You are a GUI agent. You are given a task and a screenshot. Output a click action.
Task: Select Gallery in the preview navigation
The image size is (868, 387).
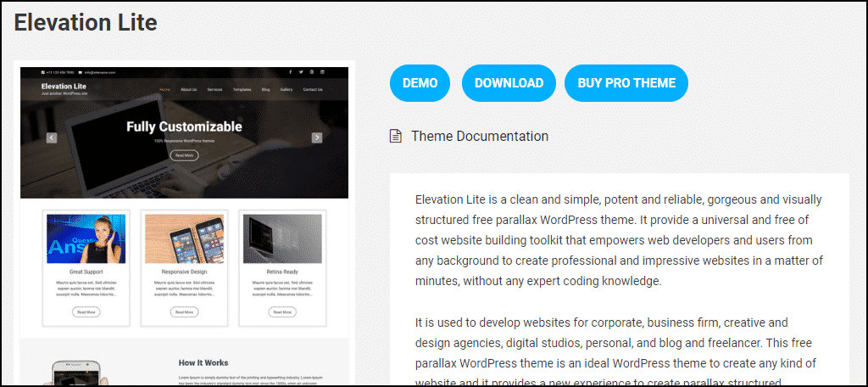coord(287,89)
